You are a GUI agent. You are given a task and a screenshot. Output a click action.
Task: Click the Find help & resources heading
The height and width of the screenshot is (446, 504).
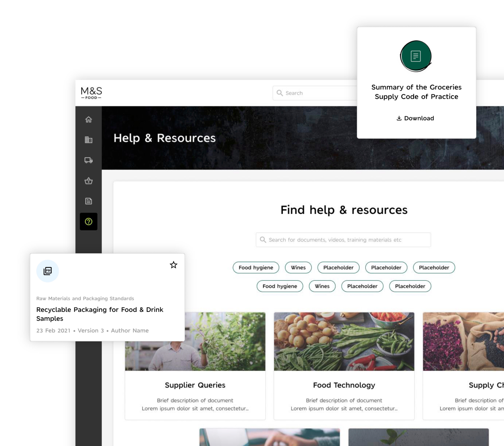[344, 210]
